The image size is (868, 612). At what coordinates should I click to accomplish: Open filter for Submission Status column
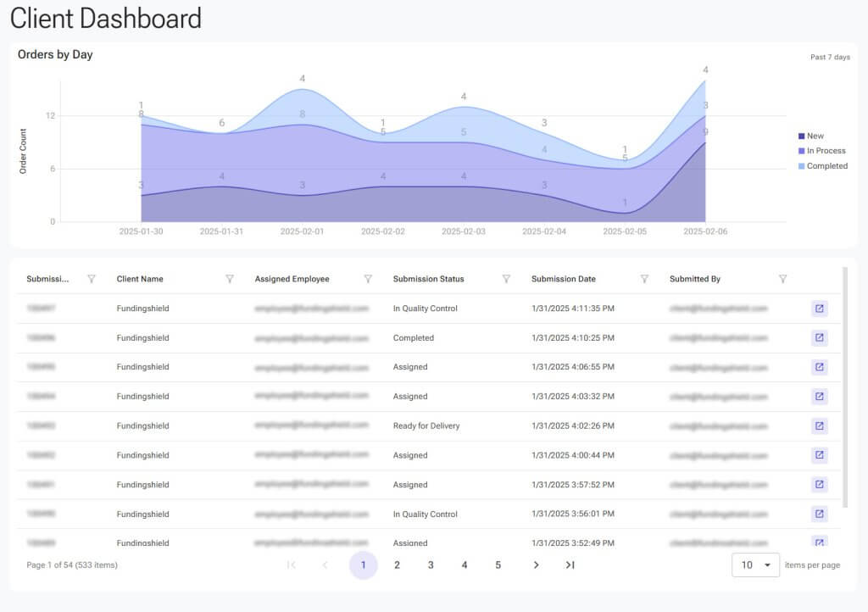tap(506, 279)
